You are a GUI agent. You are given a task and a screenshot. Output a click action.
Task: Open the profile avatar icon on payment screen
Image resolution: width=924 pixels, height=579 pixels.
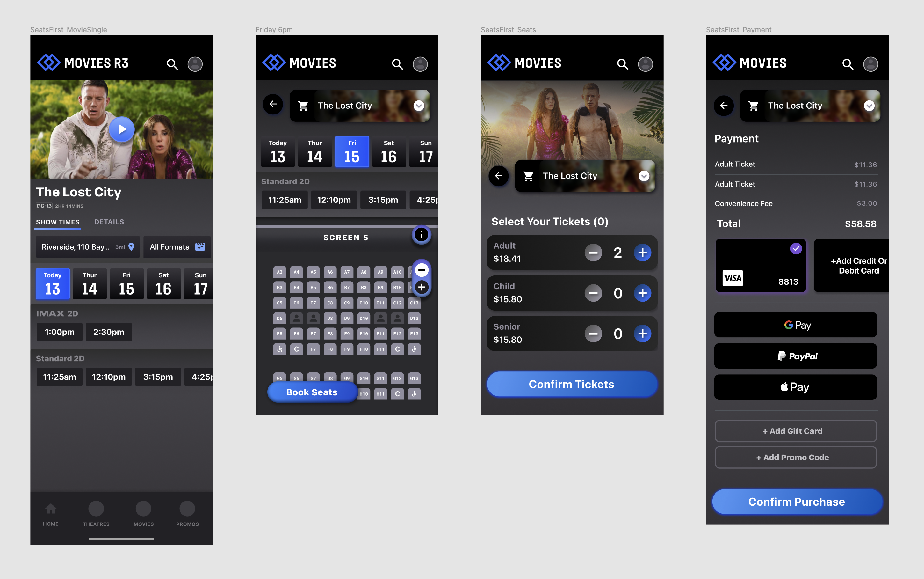871,64
